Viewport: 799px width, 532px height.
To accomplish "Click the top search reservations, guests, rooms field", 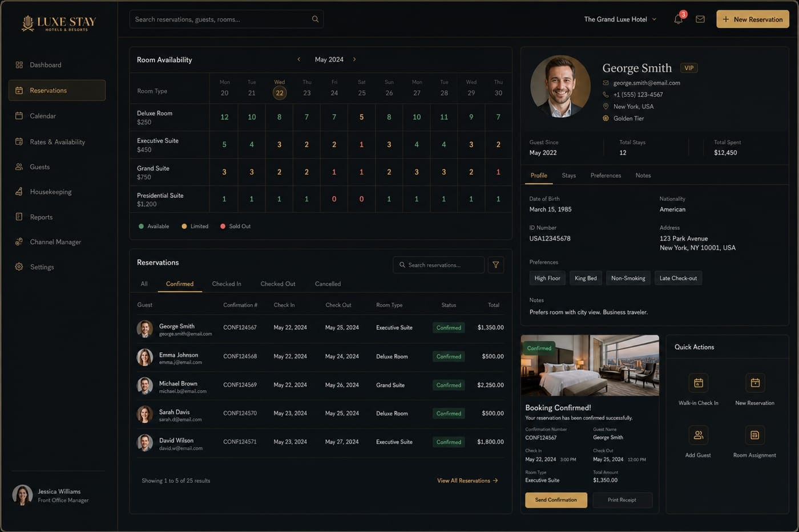I will pos(227,19).
